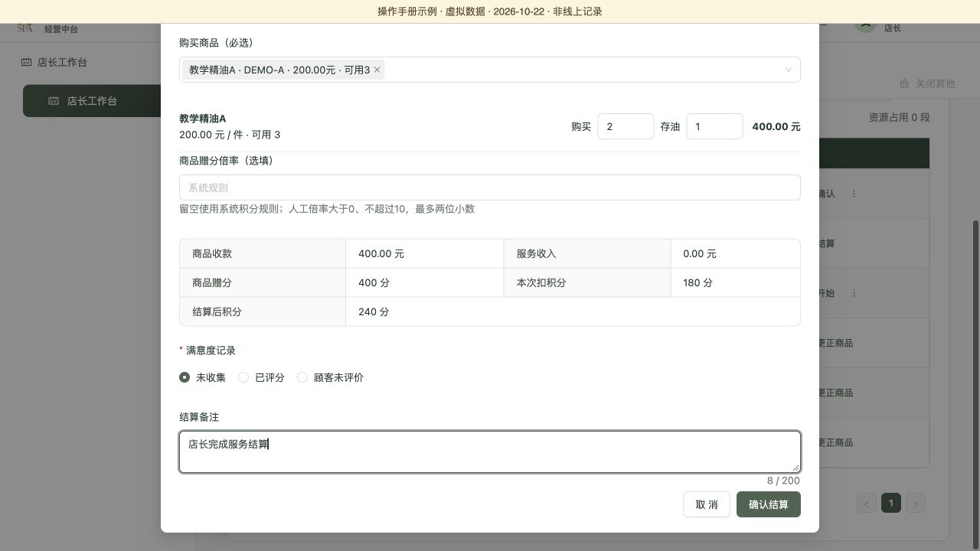Viewport: 980px width, 551px height.
Task: Click the 经营中台 header title
Action: (61, 29)
